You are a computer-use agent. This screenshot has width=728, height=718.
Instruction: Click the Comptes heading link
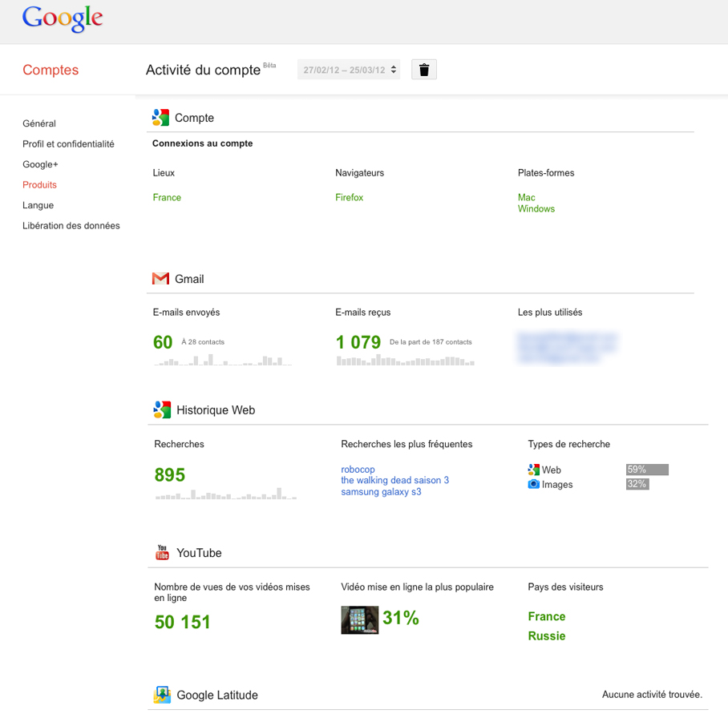pos(51,70)
